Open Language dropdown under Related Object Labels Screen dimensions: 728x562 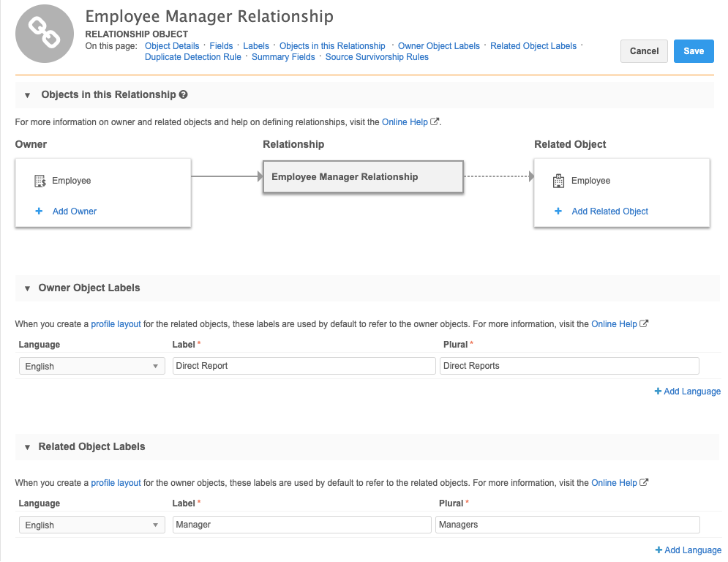coord(91,525)
